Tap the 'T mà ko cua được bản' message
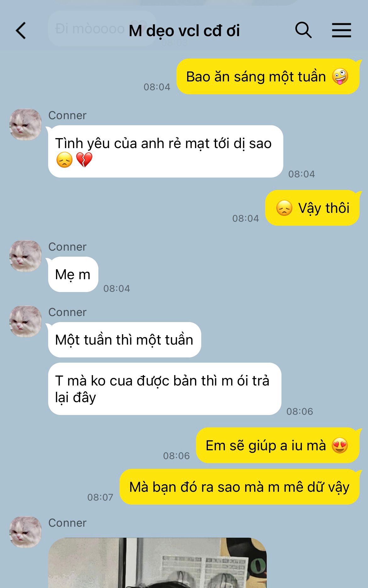The height and width of the screenshot is (588, 368). [164, 389]
